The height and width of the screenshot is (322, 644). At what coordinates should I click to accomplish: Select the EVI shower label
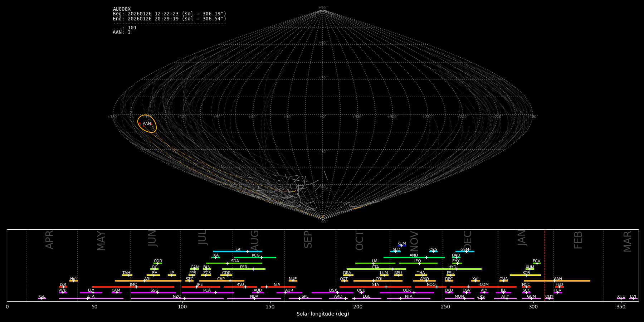[633, 297]
